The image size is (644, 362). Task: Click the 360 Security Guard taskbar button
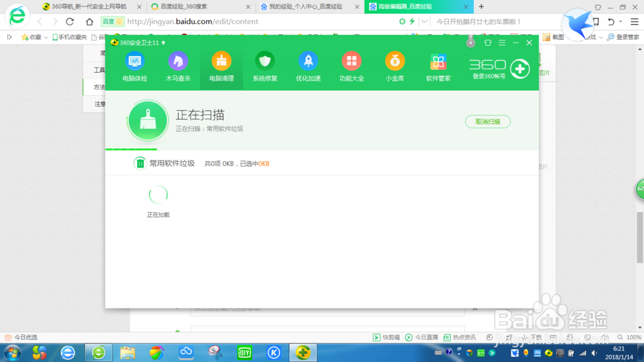click(x=303, y=352)
